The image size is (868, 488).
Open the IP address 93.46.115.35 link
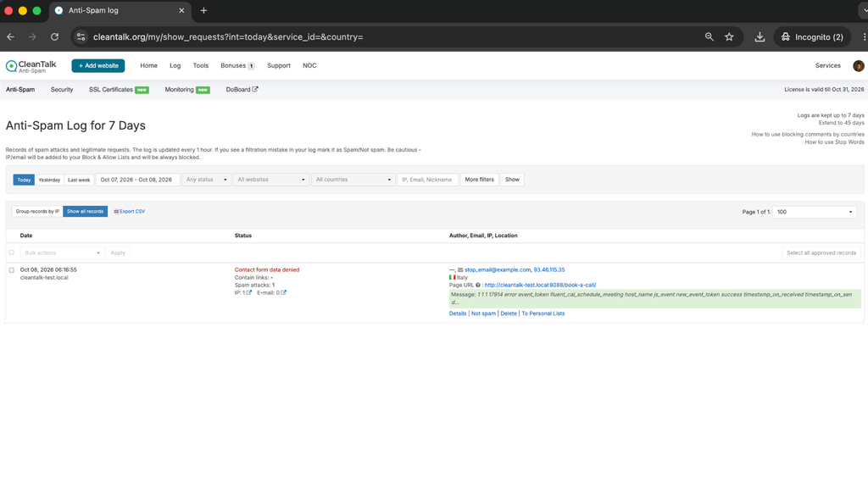(549, 270)
